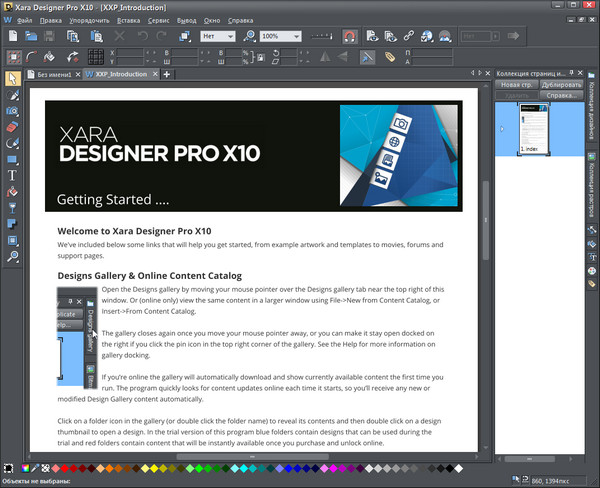The height and width of the screenshot is (488, 600).
Task: Select the Photo camera tool
Action: point(12,111)
